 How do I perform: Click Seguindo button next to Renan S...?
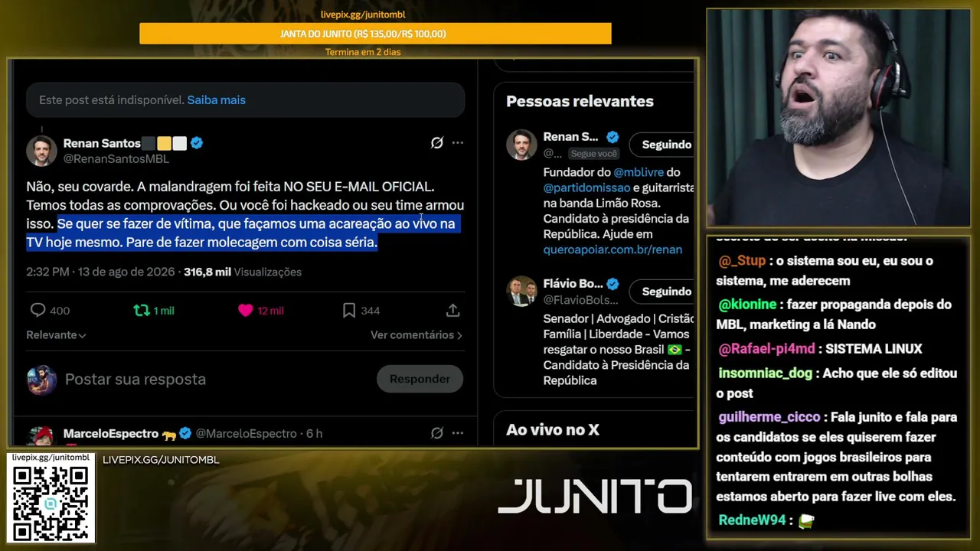(663, 144)
